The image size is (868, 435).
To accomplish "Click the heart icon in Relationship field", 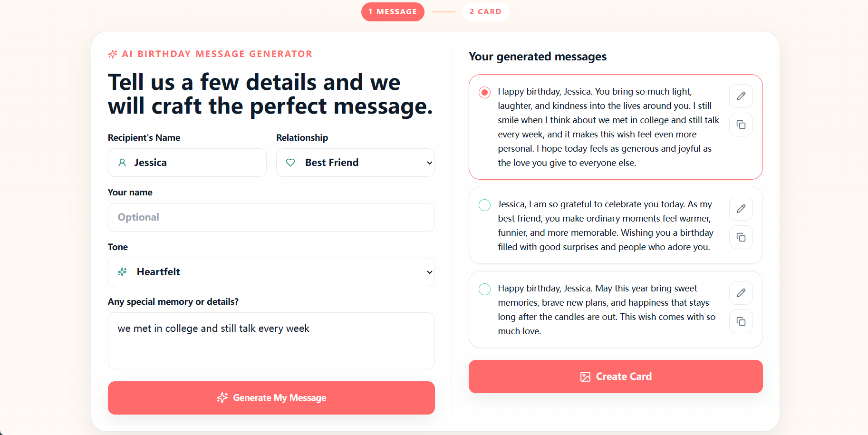I will pos(290,163).
